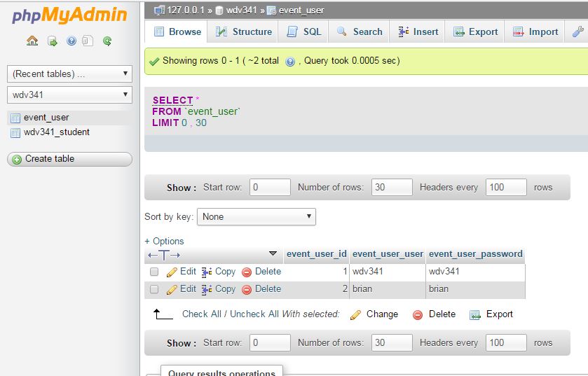Screen dimensions: 588x376
Task: Switch to the Structure tab
Action: click(244, 32)
